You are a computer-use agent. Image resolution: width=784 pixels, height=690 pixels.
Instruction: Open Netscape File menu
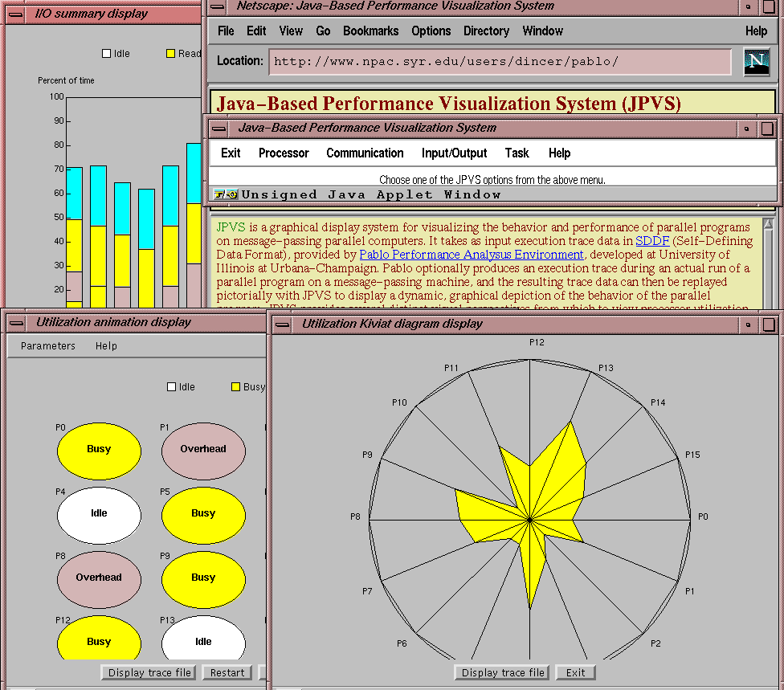tap(226, 31)
